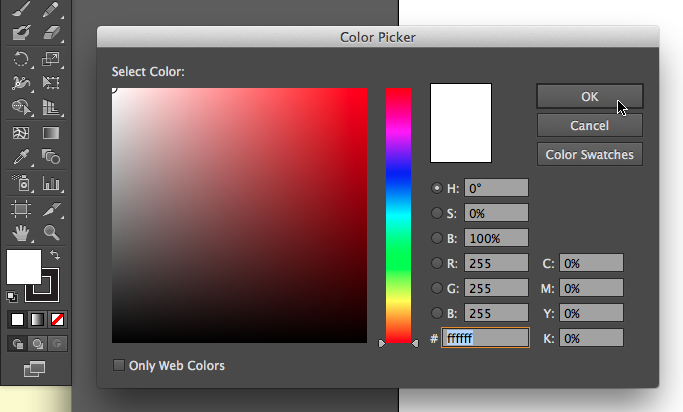The width and height of the screenshot is (683, 412).
Task: Click the Color Picker title bar
Action: coord(378,37)
